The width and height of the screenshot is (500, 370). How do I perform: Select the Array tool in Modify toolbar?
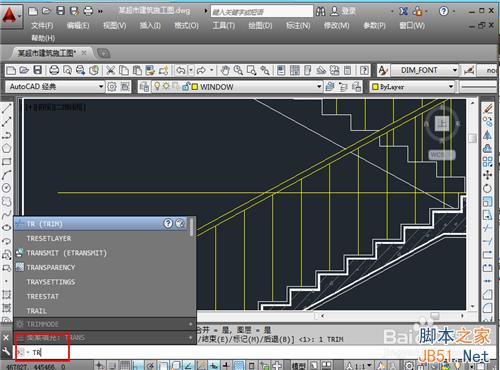(x=488, y=162)
